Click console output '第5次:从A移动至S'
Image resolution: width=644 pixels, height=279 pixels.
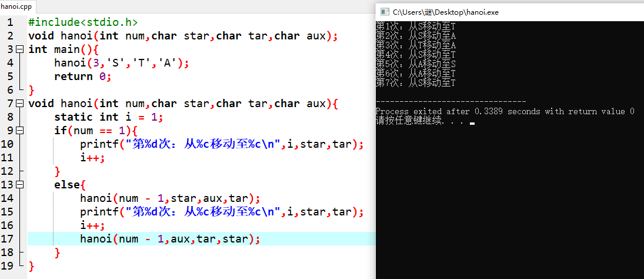pos(416,64)
